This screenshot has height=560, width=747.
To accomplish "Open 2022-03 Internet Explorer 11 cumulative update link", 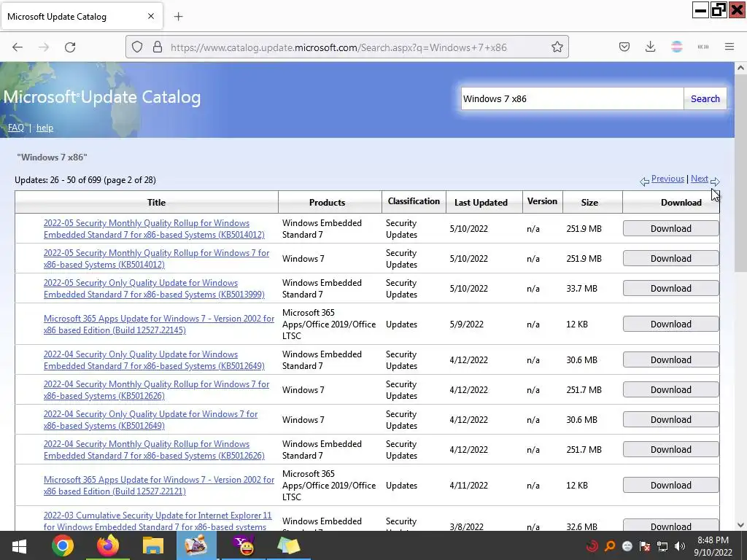I will (x=158, y=521).
